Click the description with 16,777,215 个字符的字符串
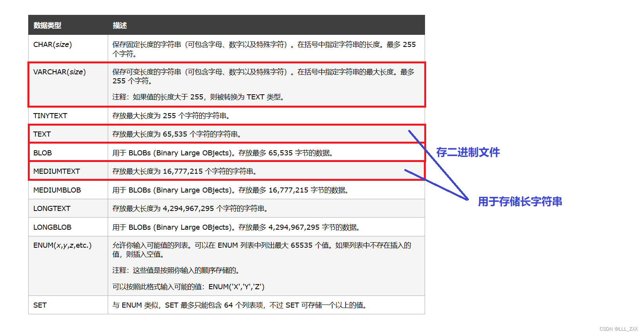This screenshot has width=644, height=335. click(x=185, y=171)
